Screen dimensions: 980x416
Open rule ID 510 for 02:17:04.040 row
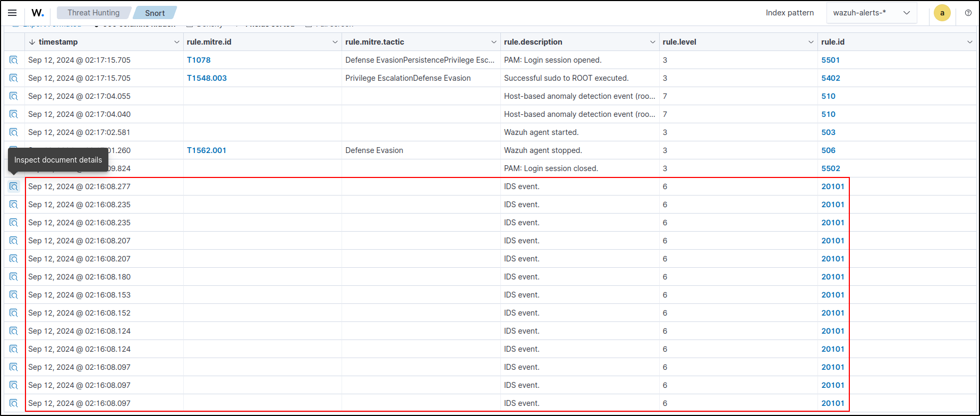click(x=829, y=114)
